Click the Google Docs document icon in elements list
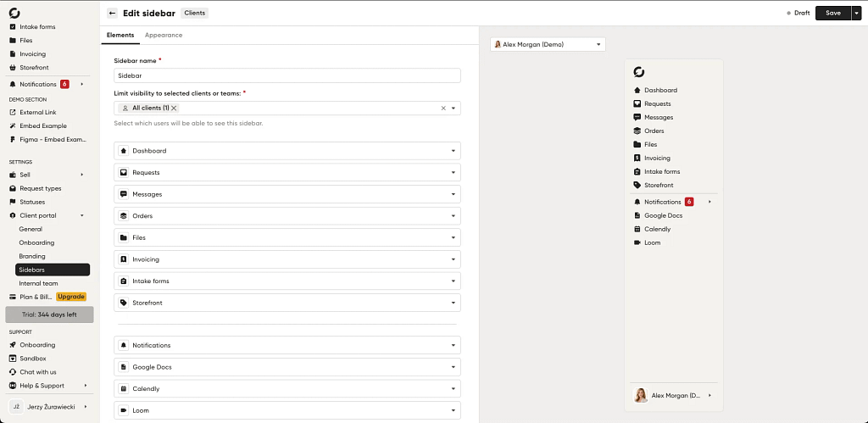This screenshot has width=868, height=423. tap(124, 367)
